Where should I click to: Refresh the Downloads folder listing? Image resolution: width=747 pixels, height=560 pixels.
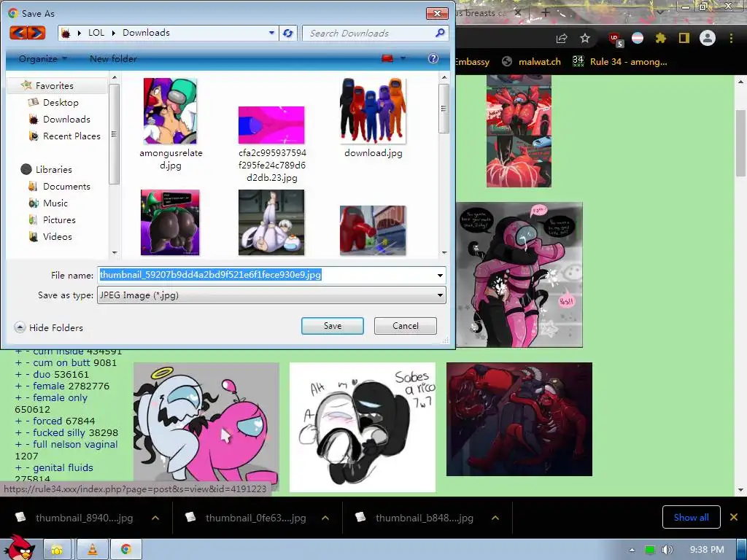(x=287, y=33)
